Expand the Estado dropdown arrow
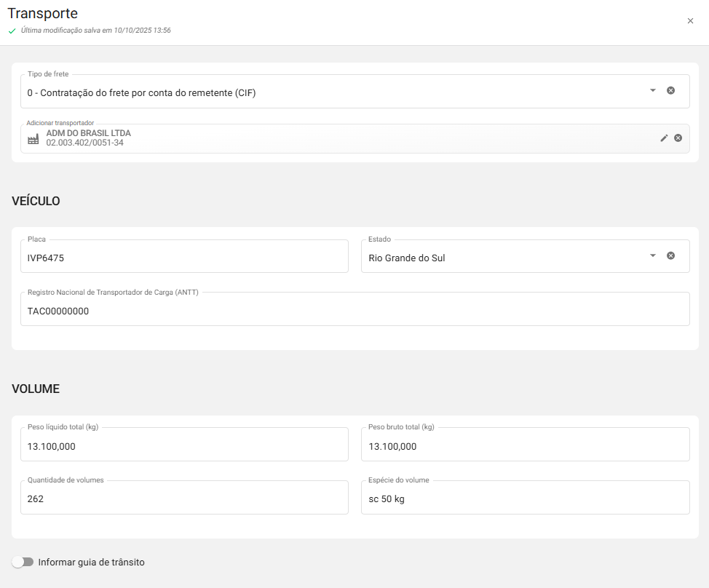The width and height of the screenshot is (709, 588). [652, 255]
